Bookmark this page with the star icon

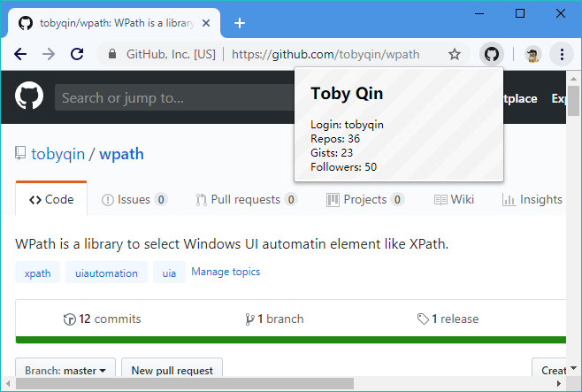tap(455, 54)
